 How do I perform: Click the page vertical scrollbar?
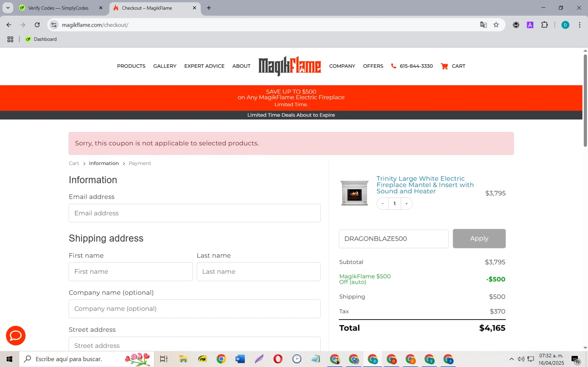(x=585, y=101)
